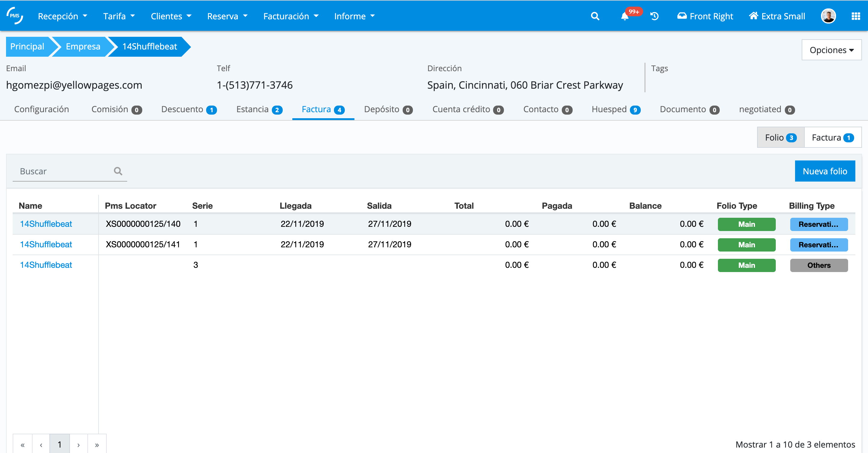Image resolution: width=868 pixels, height=453 pixels.
Task: Click the Nueva folio button
Action: (x=825, y=171)
